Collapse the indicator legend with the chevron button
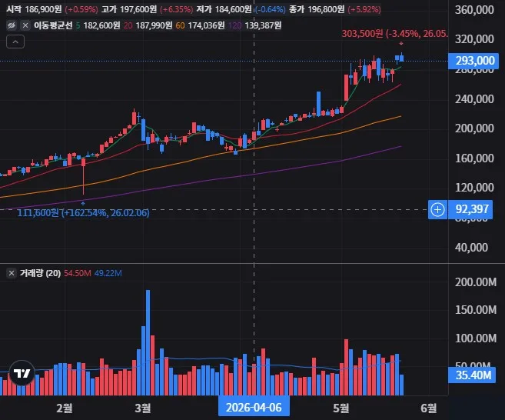Viewport: 505px width, 420px height. pyautogui.click(x=15, y=42)
